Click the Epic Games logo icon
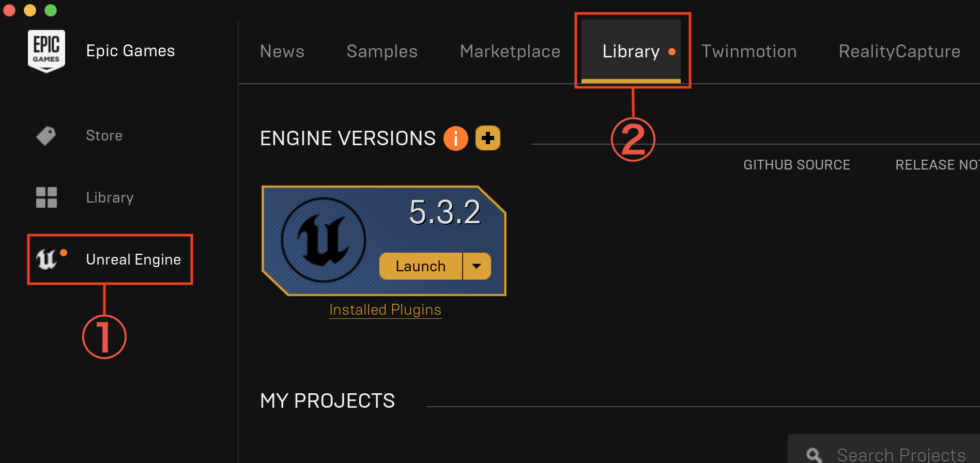This screenshot has width=980, height=463. [x=46, y=51]
